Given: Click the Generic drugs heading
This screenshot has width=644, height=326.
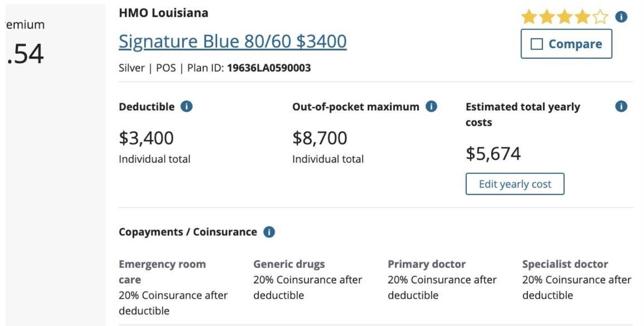Looking at the screenshot, I should [x=289, y=264].
